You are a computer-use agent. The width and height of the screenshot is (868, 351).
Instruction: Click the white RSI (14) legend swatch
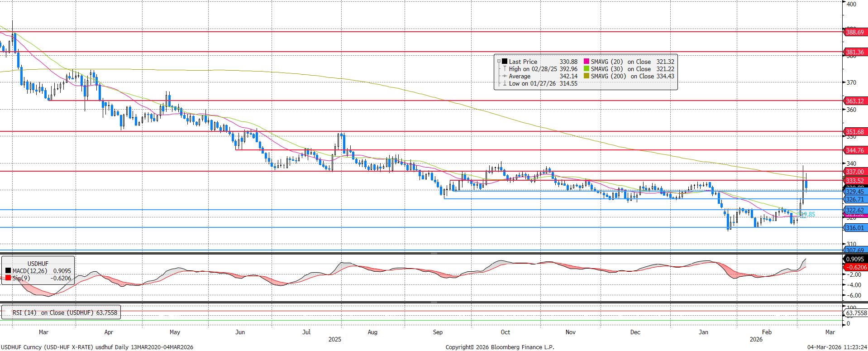[7, 313]
